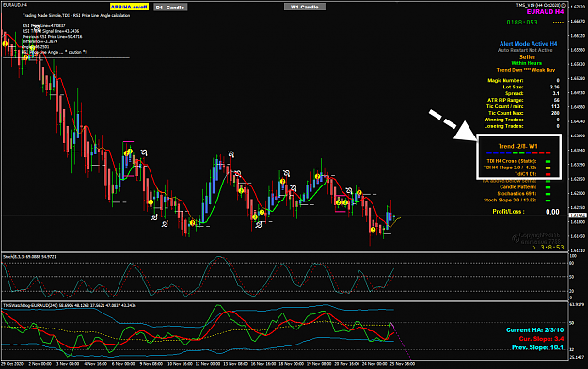Viewport: 588px width, 369px height.
Task: Click the Alert Mode Active H4 label
Action: tap(528, 44)
